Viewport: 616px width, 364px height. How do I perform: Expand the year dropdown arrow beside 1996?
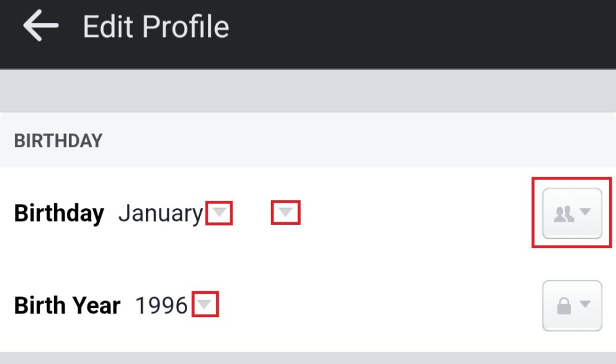pyautogui.click(x=205, y=305)
